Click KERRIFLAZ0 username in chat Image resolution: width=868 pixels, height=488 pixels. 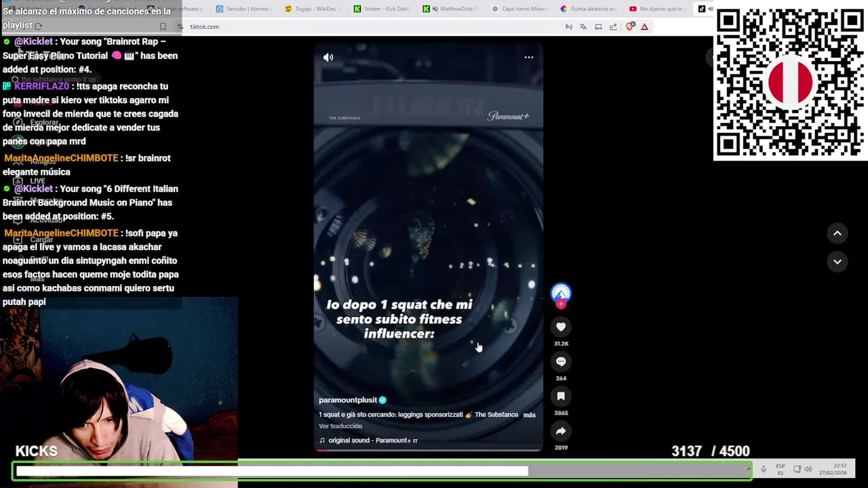point(41,87)
